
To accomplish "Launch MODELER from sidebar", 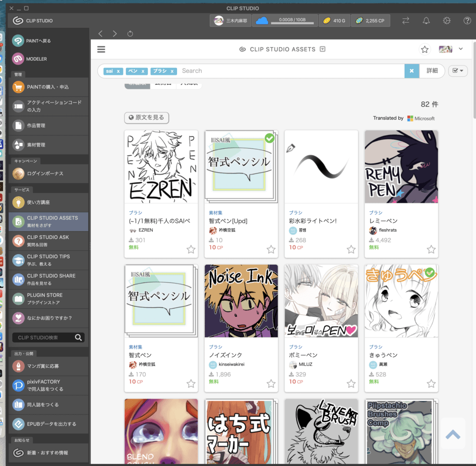I will coord(49,59).
